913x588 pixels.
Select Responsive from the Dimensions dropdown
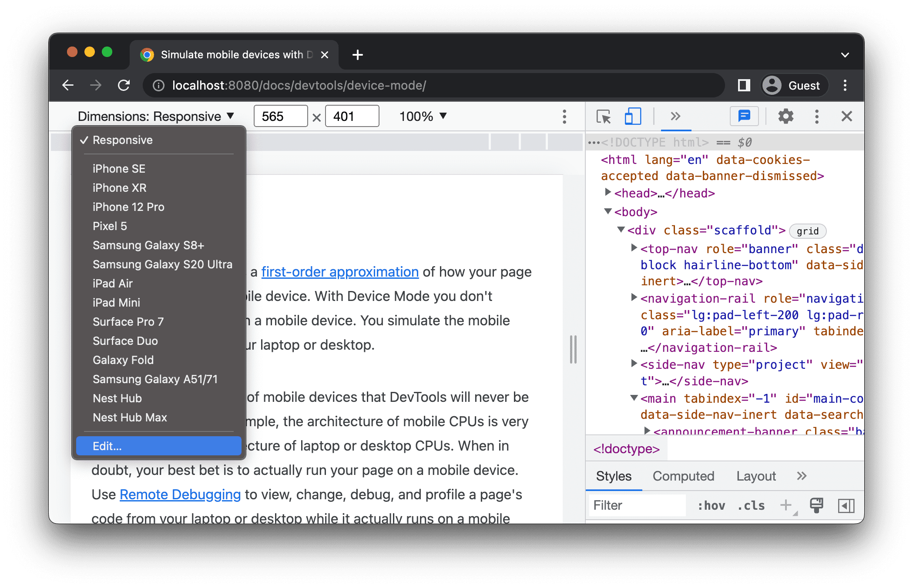tap(122, 140)
